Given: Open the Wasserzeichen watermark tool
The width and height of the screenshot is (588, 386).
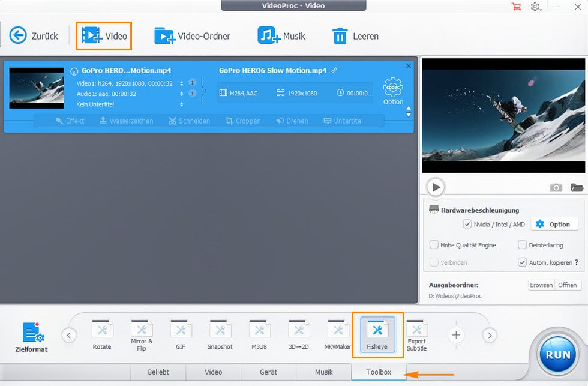Looking at the screenshot, I should [x=127, y=121].
